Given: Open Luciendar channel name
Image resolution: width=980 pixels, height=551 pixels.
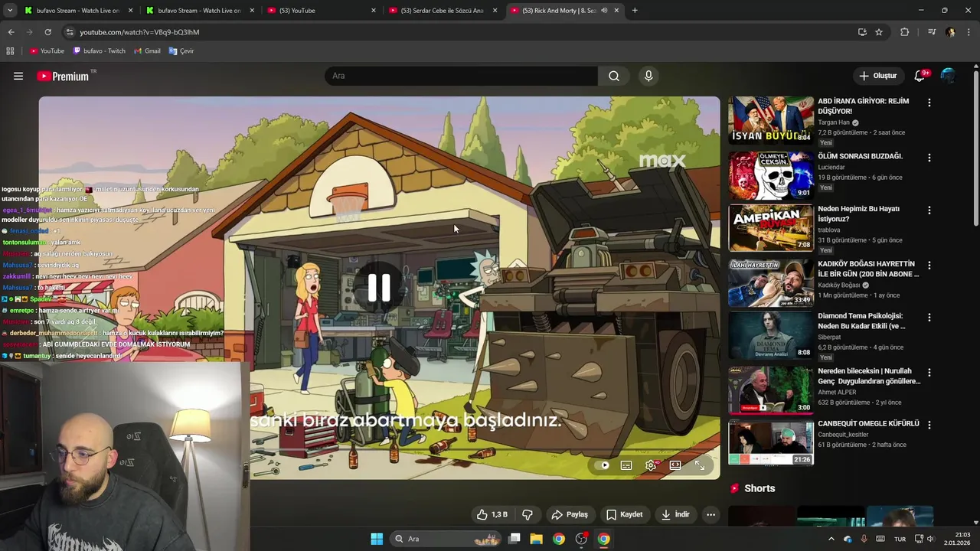Looking at the screenshot, I should click(831, 167).
